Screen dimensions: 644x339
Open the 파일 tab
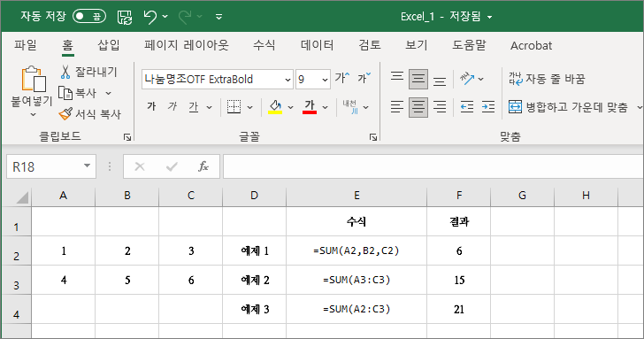(x=26, y=45)
